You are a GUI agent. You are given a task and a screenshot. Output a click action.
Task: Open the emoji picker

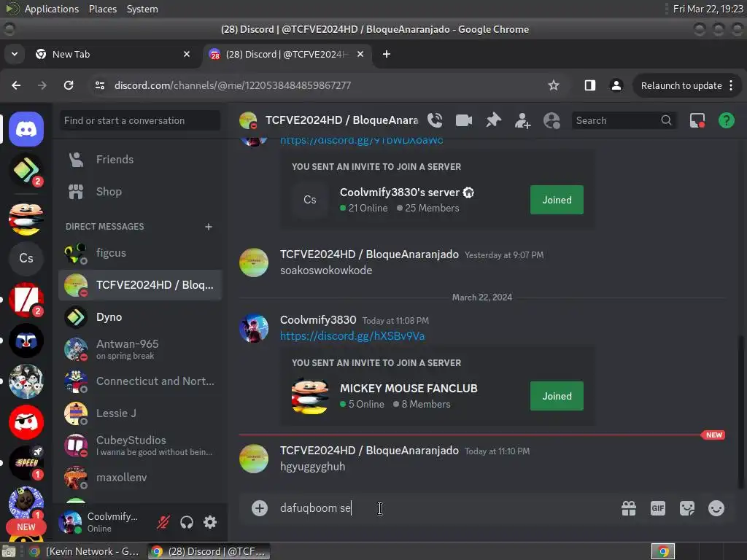716,508
